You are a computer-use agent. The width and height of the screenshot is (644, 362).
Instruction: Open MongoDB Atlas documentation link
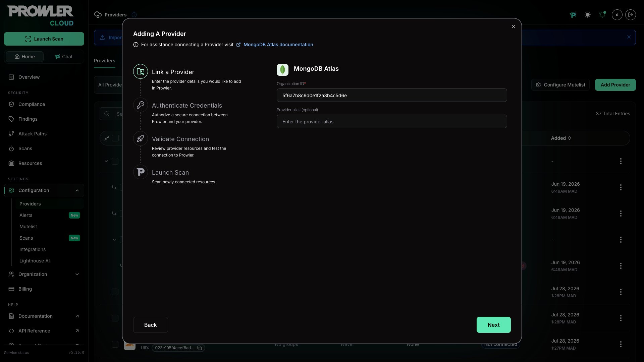tap(278, 45)
